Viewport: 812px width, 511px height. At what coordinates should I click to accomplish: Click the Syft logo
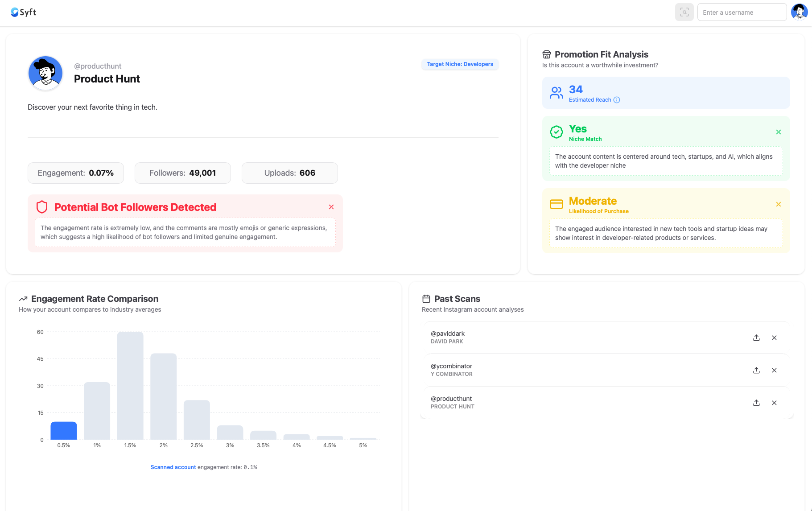[24, 12]
